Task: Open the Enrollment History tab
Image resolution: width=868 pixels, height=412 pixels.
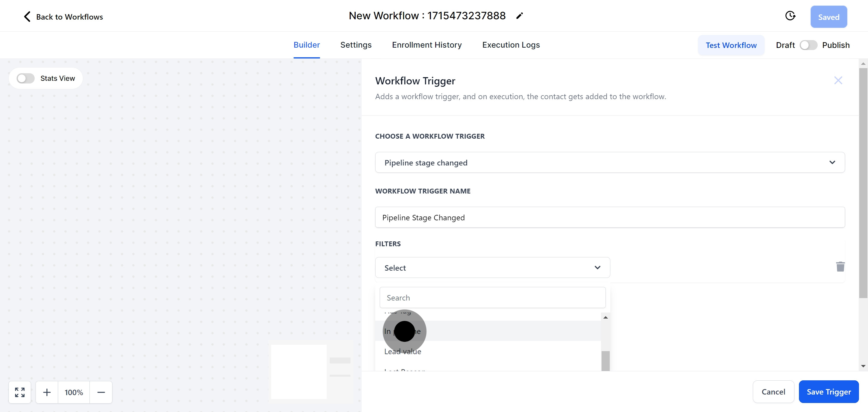Action: 426,45
